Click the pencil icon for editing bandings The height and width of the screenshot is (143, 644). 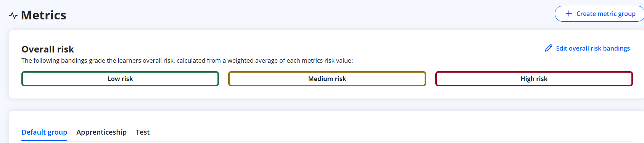click(x=548, y=48)
